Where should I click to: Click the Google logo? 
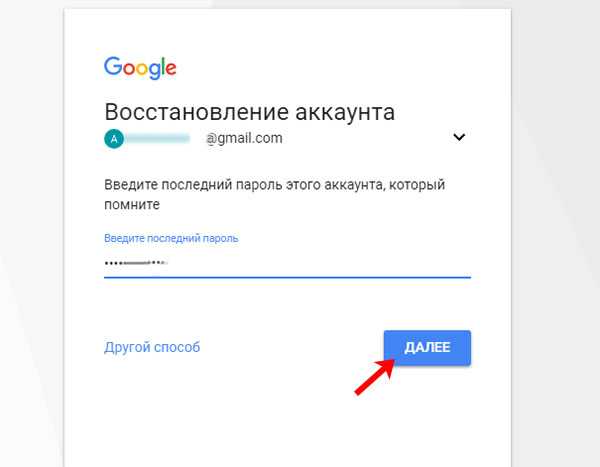pyautogui.click(x=140, y=68)
